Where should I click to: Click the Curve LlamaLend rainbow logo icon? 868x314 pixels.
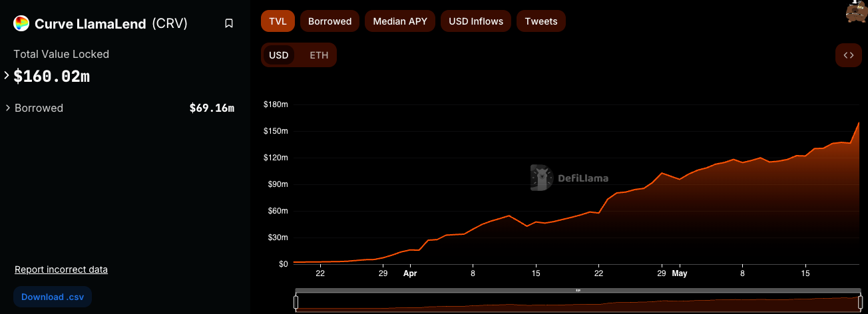pyautogui.click(x=21, y=24)
